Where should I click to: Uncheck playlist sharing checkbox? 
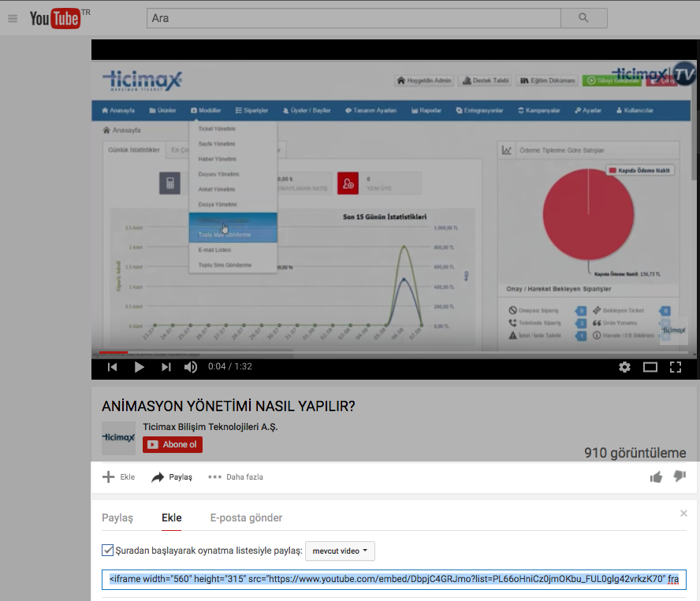[x=107, y=550]
